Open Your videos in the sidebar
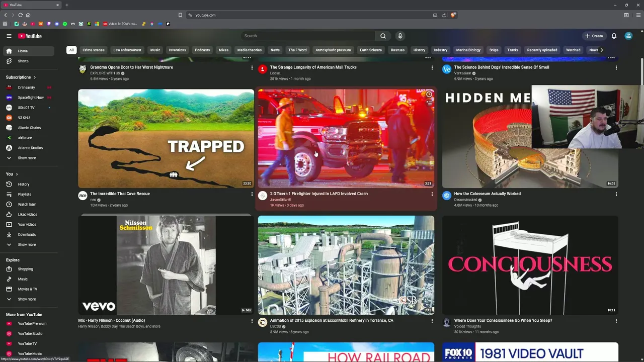Image resolution: width=644 pixels, height=362 pixels. click(28, 224)
